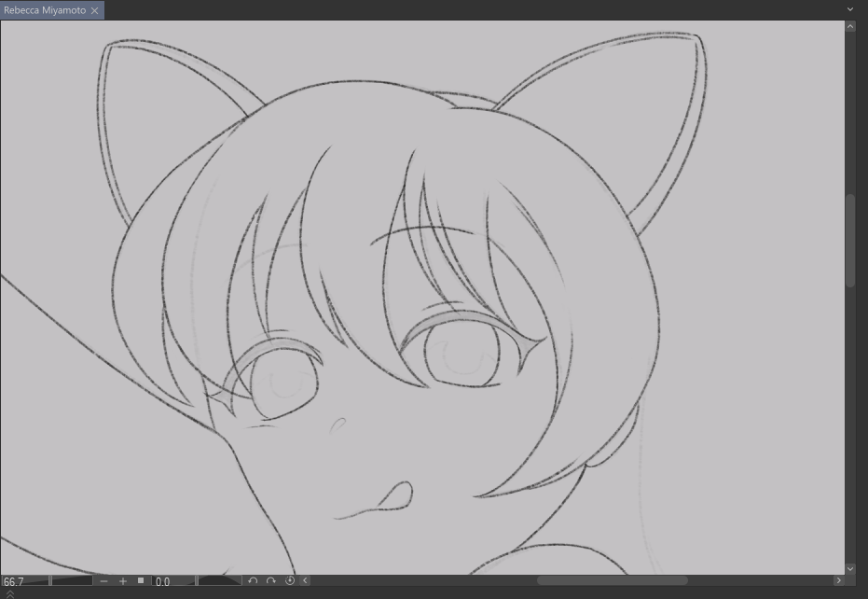
Task: Click the zoom in plus icon
Action: (x=123, y=580)
